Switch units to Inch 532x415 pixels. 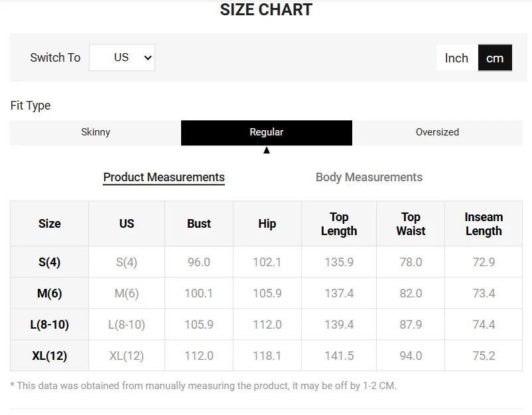pyautogui.click(x=456, y=58)
